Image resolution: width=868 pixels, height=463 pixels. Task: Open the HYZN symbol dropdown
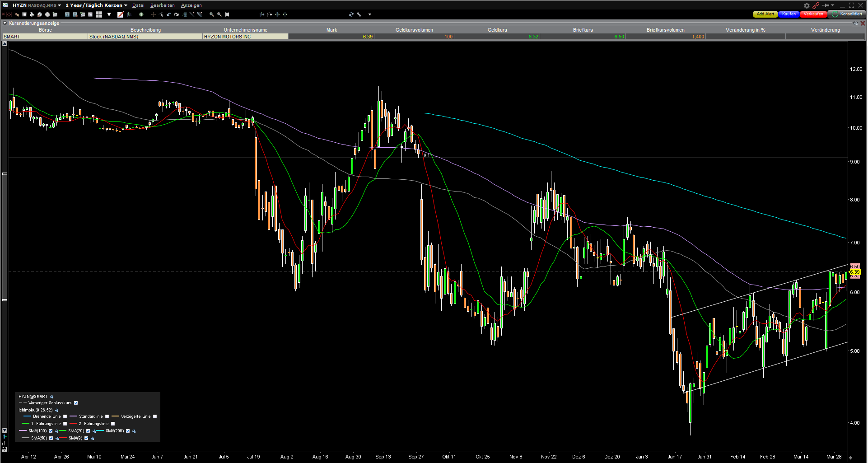(x=59, y=5)
